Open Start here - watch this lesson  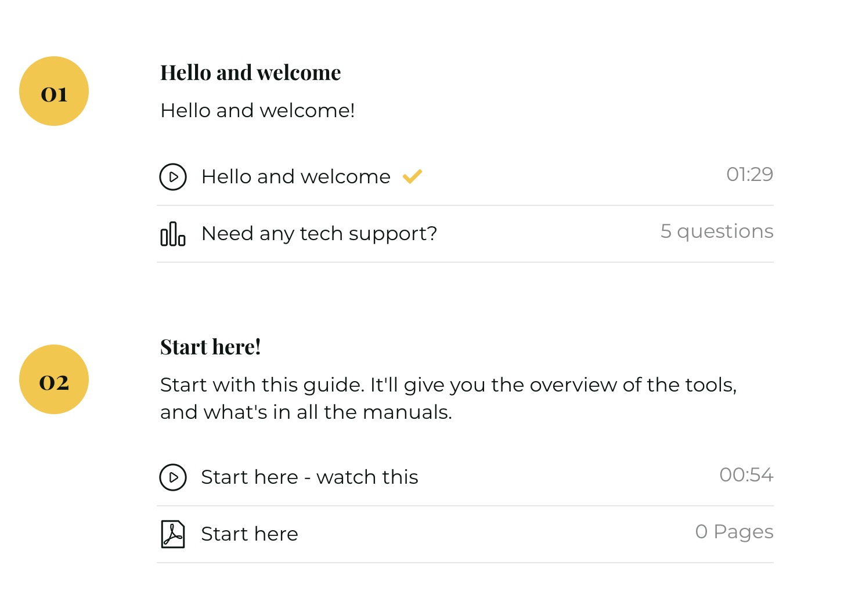click(309, 477)
